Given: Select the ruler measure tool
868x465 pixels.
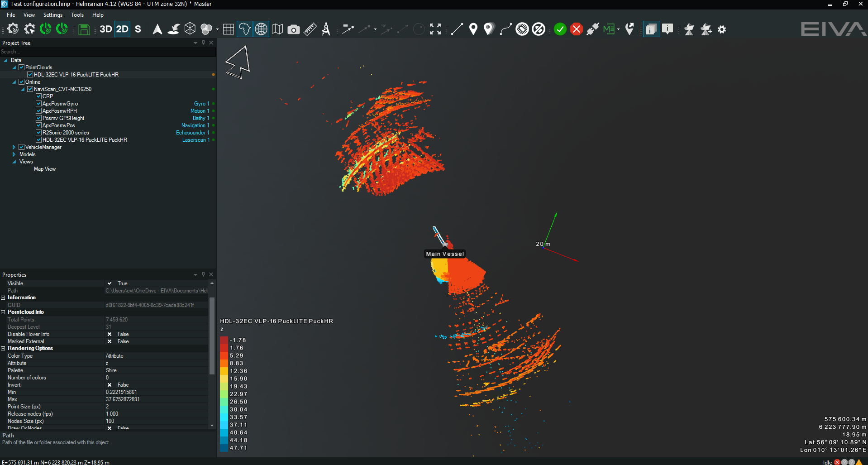Looking at the screenshot, I should 310,29.
